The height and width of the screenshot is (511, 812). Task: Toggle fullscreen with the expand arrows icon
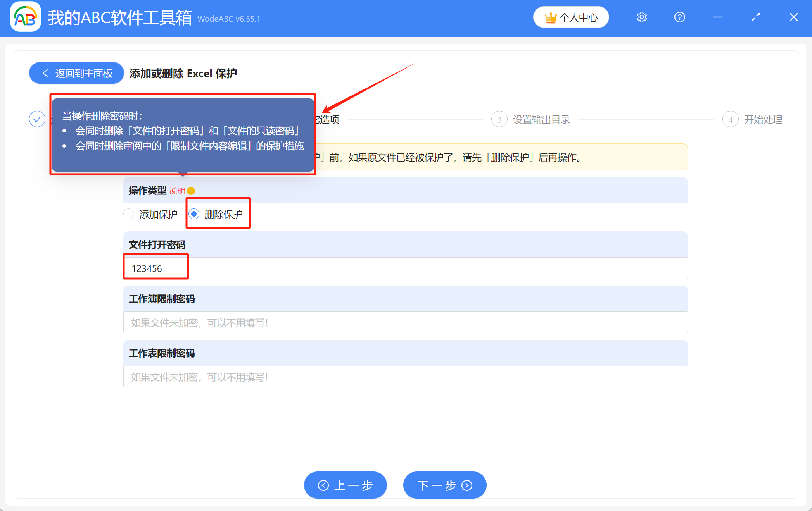point(755,17)
